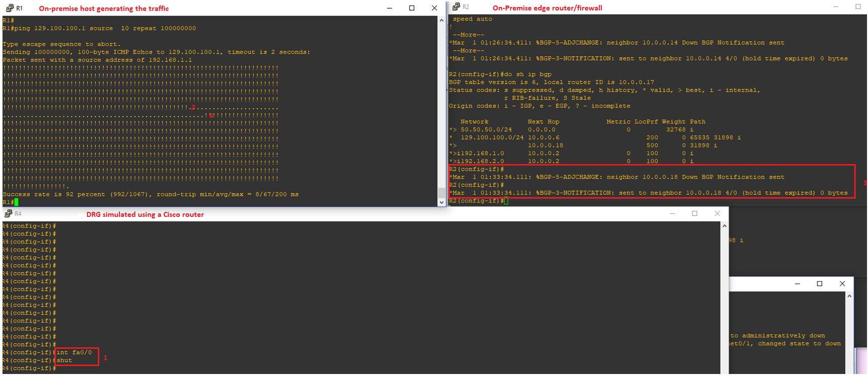Close the partially hidden bottom-right window
868x376 pixels.
pos(842,284)
